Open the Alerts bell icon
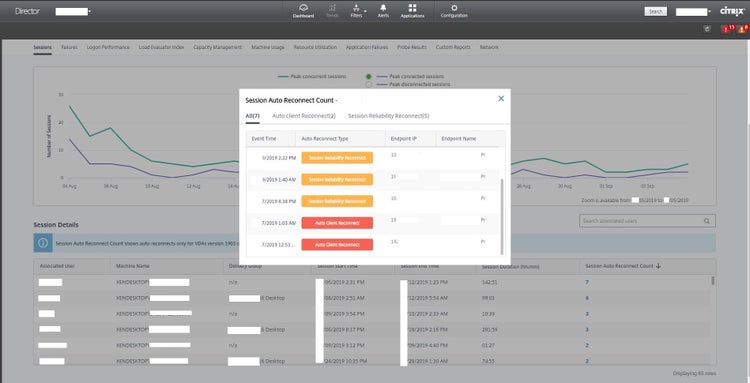Image resolution: width=750 pixels, height=383 pixels. [383, 11]
